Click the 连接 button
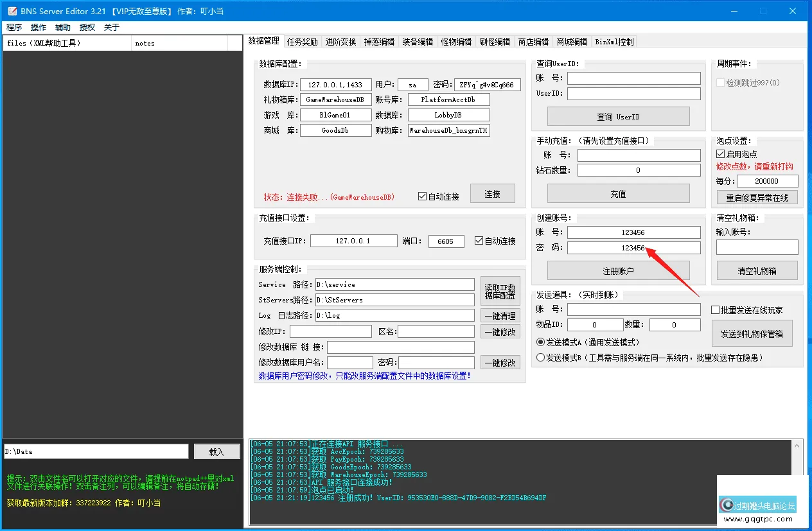Screen dimensions: 812x531 pyautogui.click(x=492, y=193)
